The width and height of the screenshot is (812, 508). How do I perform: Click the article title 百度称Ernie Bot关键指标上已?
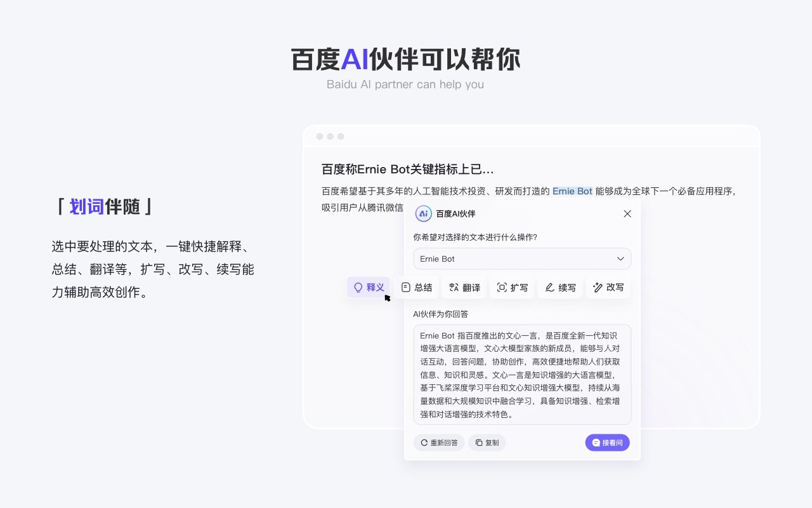pos(407,170)
